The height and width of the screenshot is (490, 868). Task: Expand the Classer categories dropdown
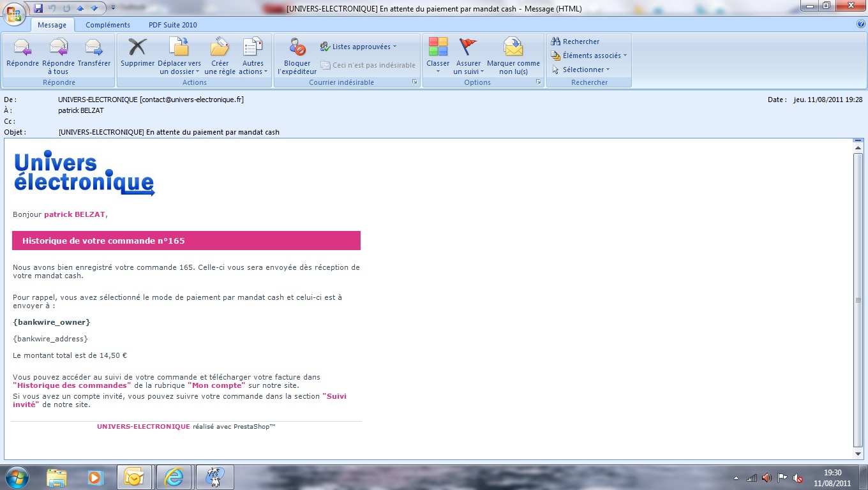[438, 56]
